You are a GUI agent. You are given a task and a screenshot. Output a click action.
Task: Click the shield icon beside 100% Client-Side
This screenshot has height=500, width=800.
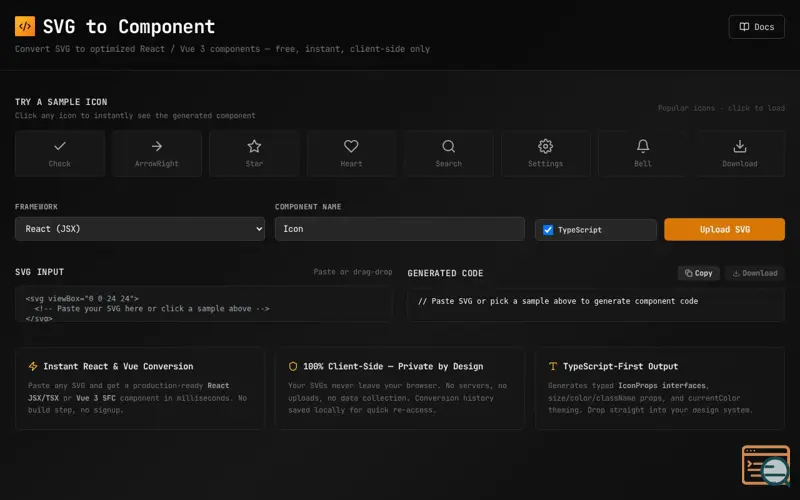(x=293, y=366)
